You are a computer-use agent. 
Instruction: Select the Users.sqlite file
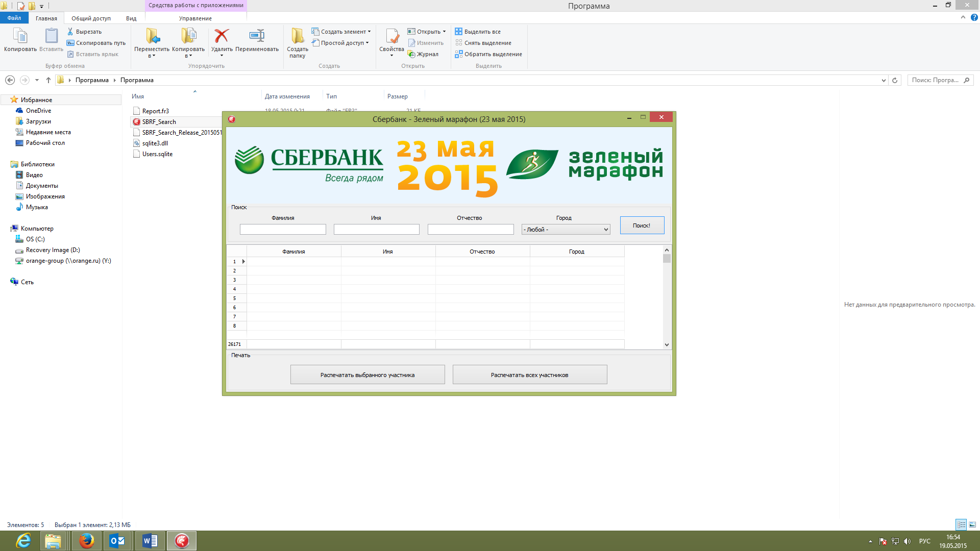157,154
